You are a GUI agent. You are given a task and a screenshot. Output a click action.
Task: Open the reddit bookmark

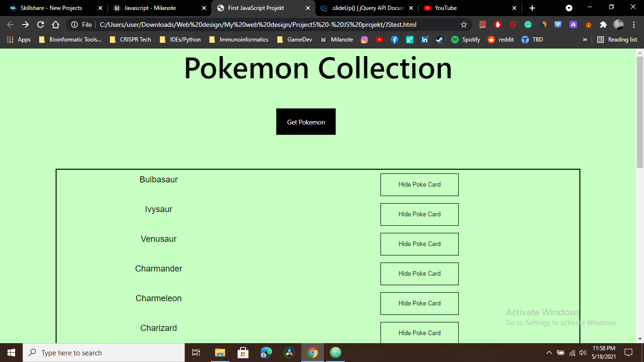coord(501,40)
